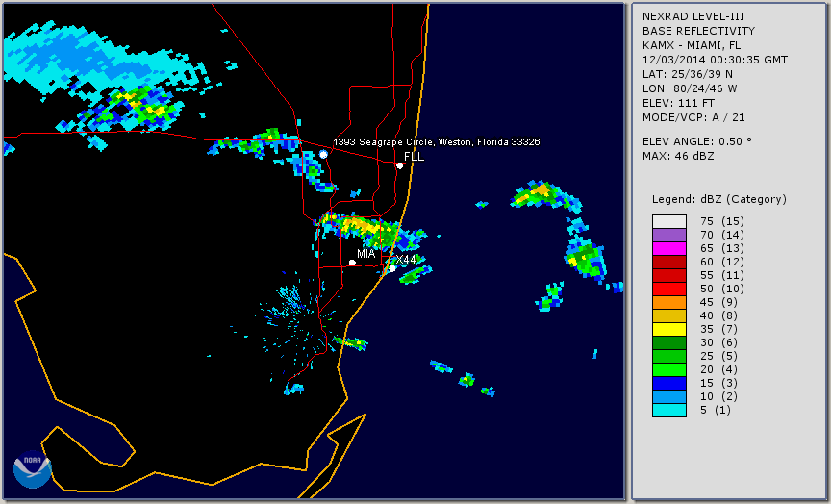Select the 10 dBZ light blue swatch
This screenshot has height=504, width=831.
[669, 397]
